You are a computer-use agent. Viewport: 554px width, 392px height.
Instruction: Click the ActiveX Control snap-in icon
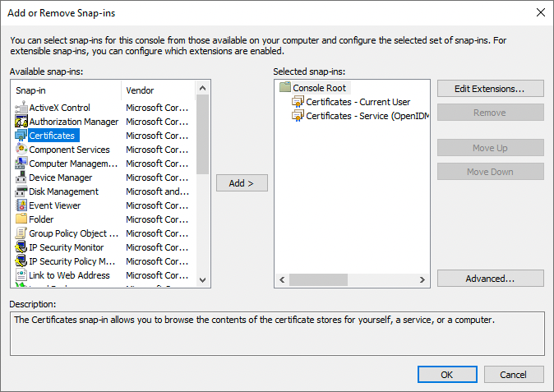(x=21, y=108)
